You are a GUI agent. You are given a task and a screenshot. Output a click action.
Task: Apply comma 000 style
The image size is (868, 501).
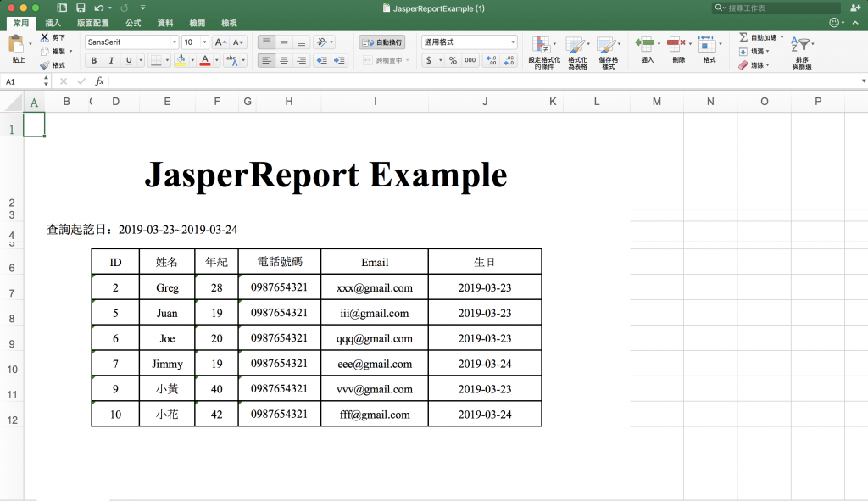tap(470, 60)
